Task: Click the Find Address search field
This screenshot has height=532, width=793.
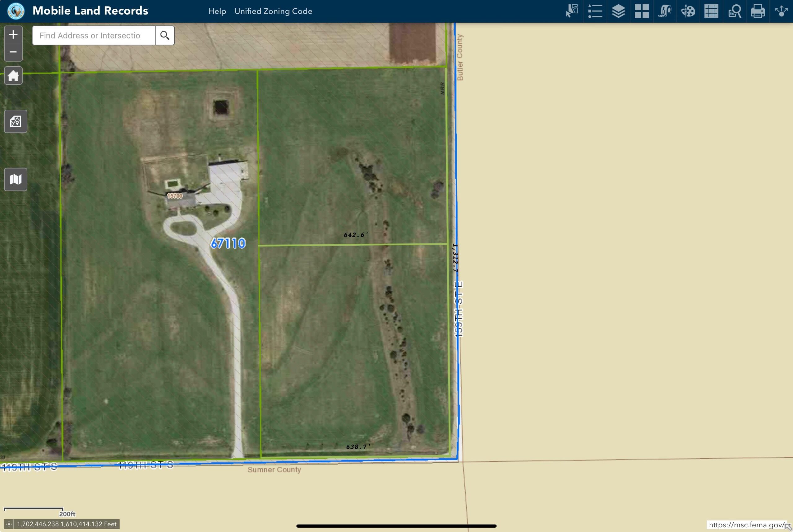Action: click(93, 35)
